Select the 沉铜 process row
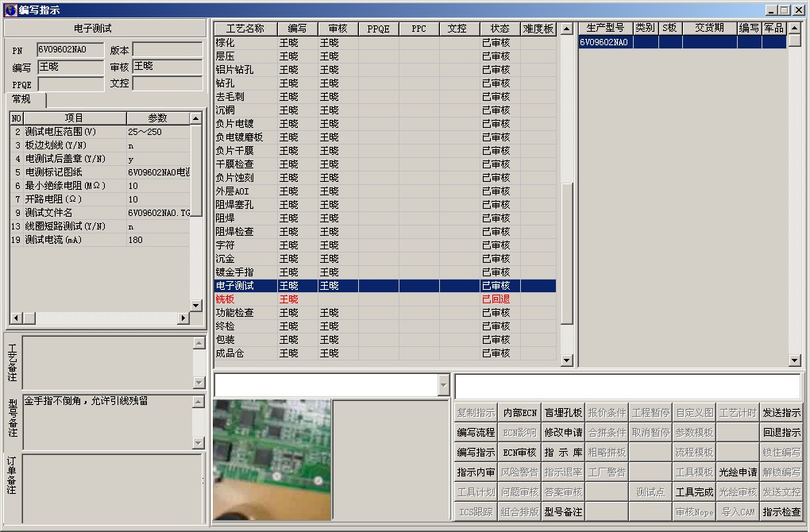 click(x=385, y=110)
